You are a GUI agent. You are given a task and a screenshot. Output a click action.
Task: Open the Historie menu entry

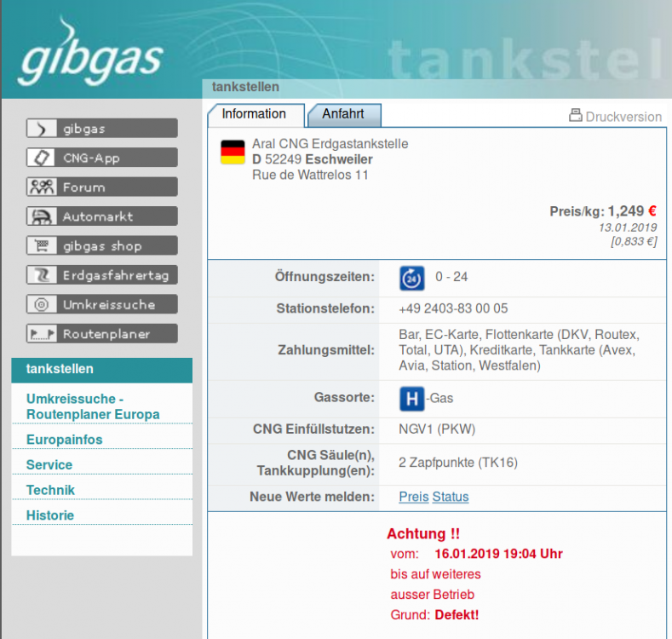(x=50, y=515)
